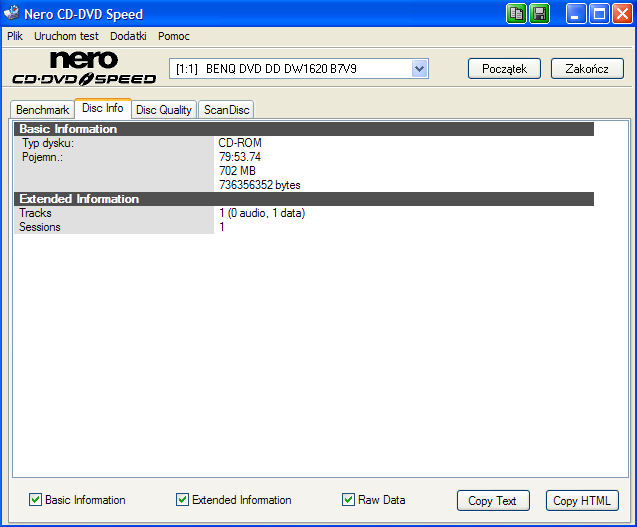Image resolution: width=637 pixels, height=527 pixels.
Task: Click the Pojemn. label
Action: [x=42, y=157]
